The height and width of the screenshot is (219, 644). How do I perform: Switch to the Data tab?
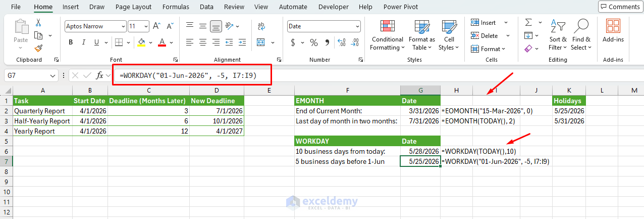(x=206, y=7)
